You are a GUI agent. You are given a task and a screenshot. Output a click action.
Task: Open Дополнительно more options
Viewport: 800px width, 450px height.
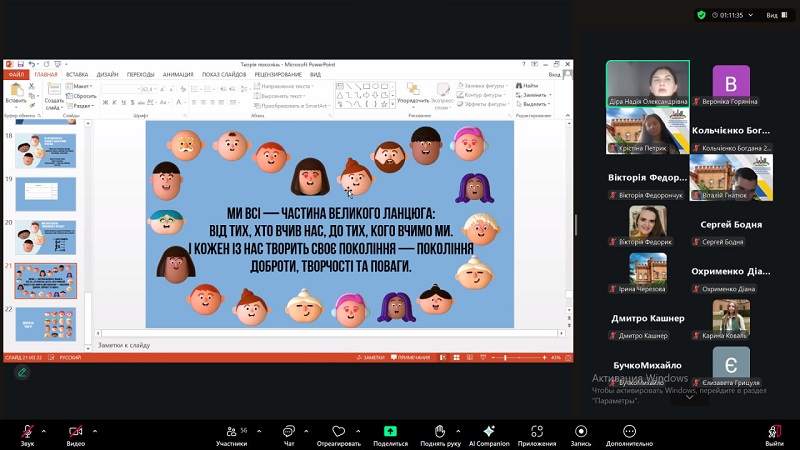coord(629,431)
